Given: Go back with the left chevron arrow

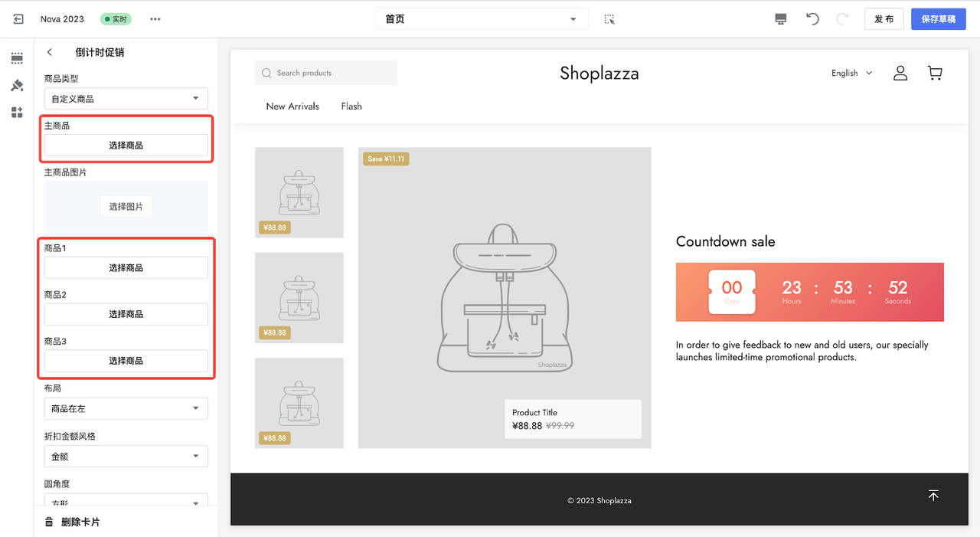Looking at the screenshot, I should [x=50, y=52].
